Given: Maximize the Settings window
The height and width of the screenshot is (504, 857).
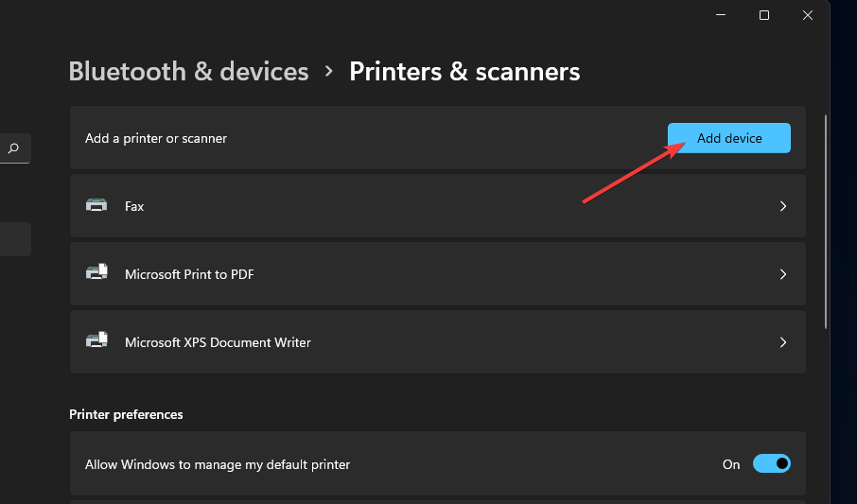Looking at the screenshot, I should [764, 15].
